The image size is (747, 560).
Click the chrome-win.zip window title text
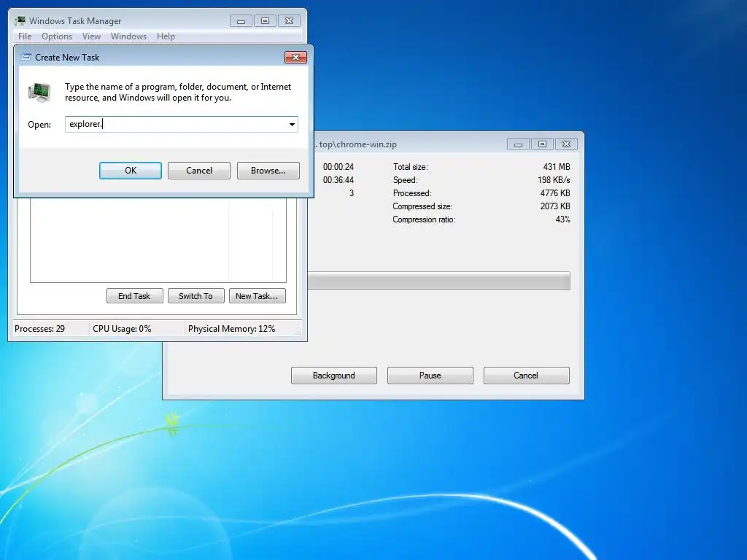(x=356, y=144)
